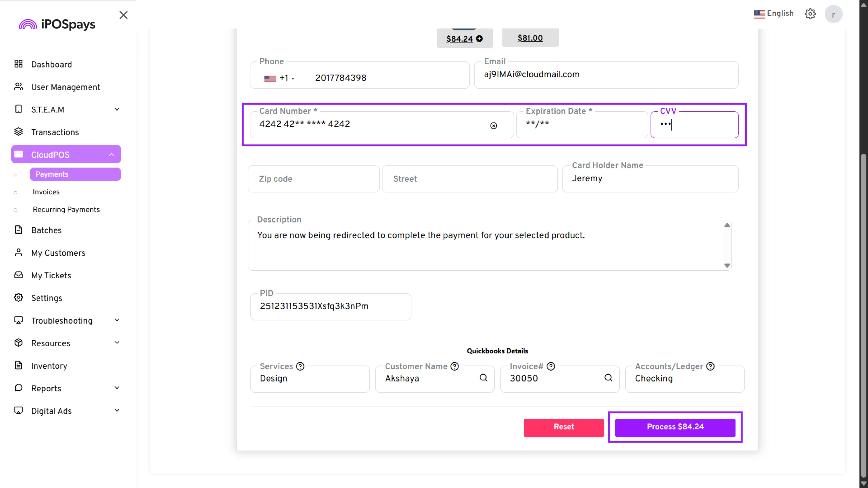Select the $84.24 amount option
The height and width of the screenshot is (488, 868).
[x=459, y=39]
